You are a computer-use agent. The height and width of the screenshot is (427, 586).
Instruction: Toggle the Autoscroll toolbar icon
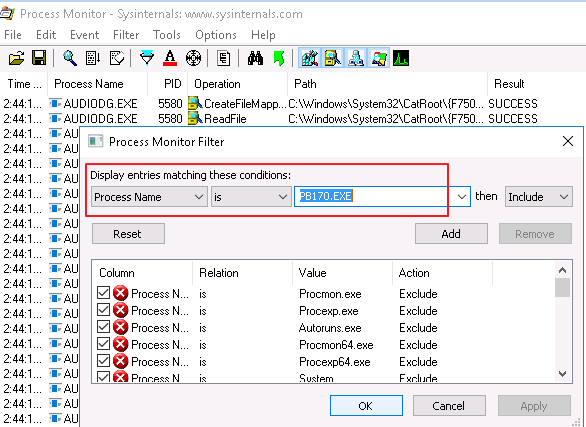93,58
